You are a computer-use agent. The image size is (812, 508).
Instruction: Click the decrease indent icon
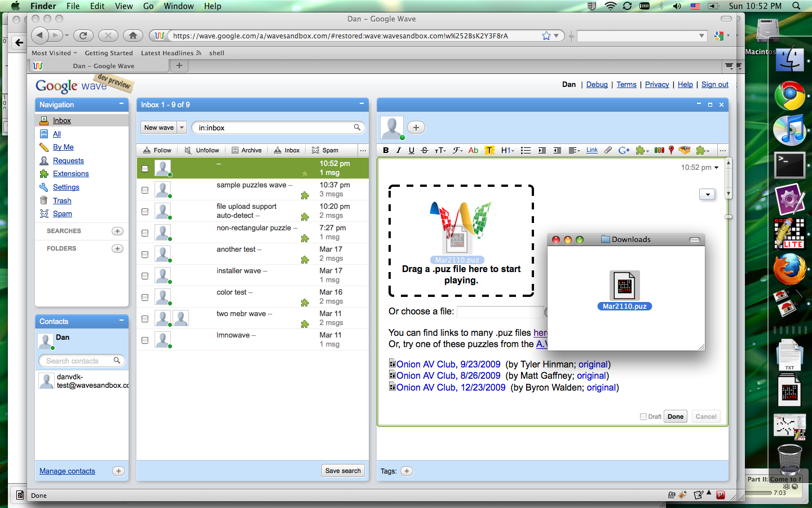(557, 150)
